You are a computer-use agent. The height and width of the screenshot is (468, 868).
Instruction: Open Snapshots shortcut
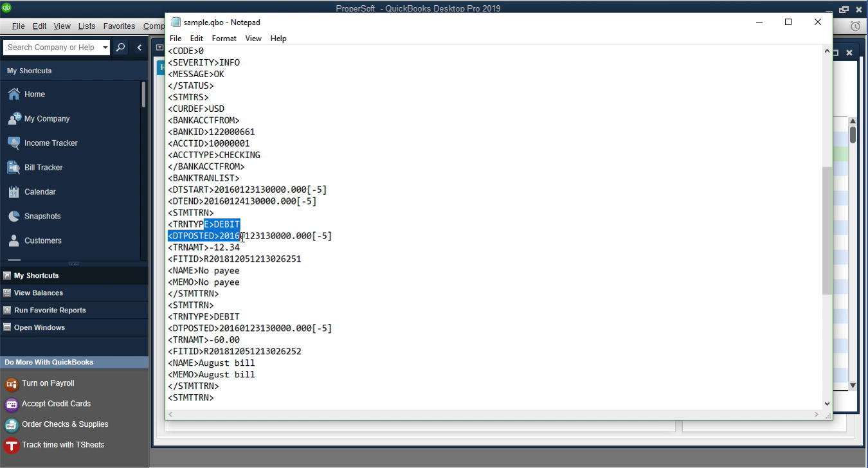pyautogui.click(x=42, y=216)
